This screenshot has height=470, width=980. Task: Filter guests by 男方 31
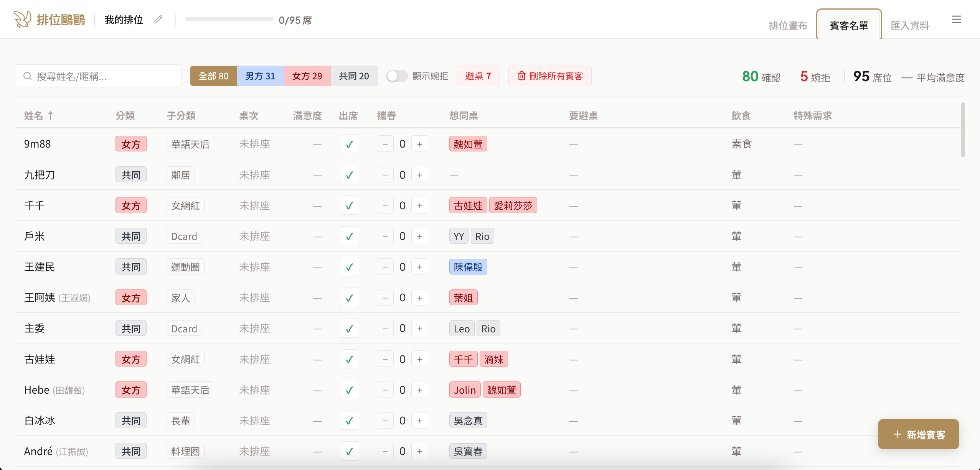(260, 76)
